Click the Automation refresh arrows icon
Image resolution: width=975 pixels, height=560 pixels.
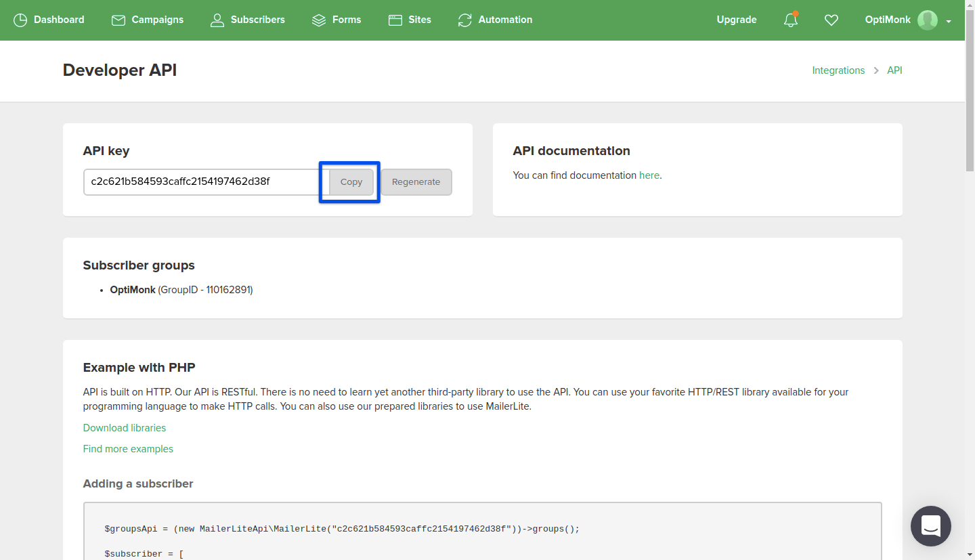click(x=464, y=20)
